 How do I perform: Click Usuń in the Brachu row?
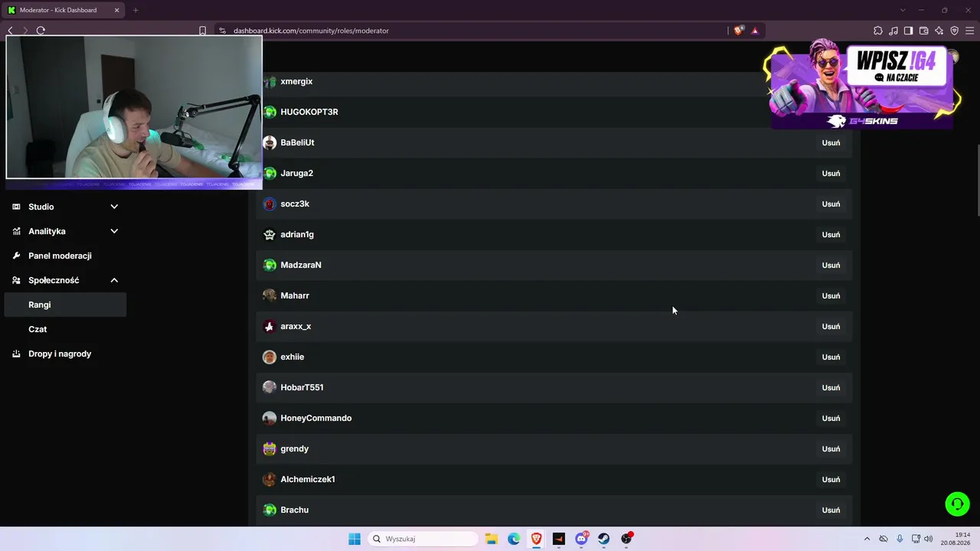[x=831, y=510]
